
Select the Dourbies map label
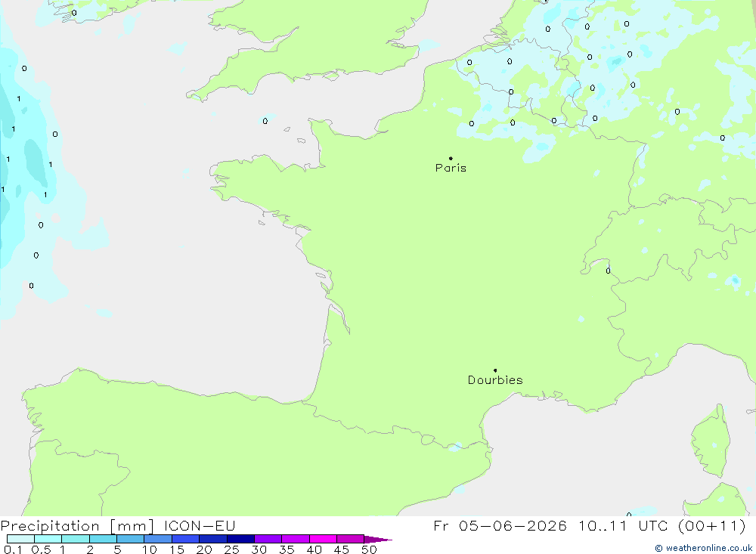pyautogui.click(x=495, y=380)
